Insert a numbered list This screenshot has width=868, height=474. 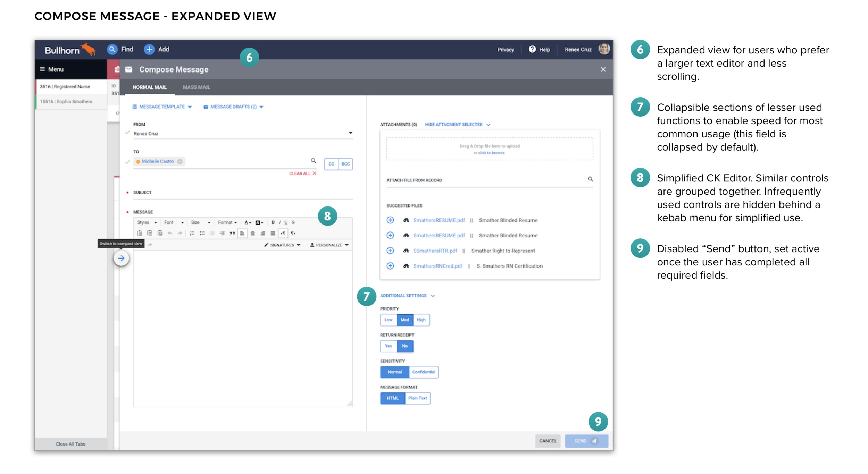pyautogui.click(x=192, y=233)
